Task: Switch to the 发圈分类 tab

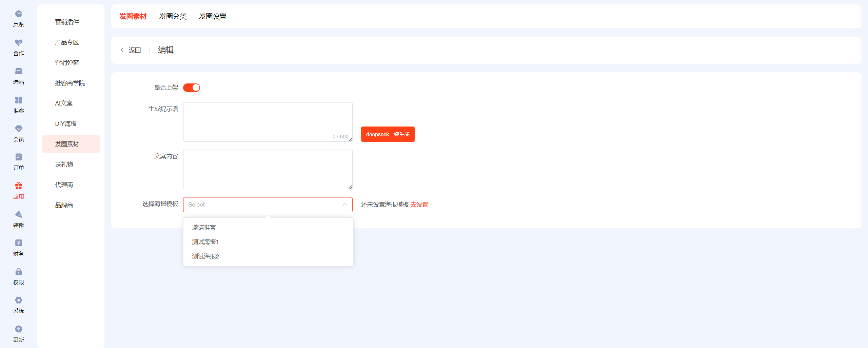Action: (173, 16)
